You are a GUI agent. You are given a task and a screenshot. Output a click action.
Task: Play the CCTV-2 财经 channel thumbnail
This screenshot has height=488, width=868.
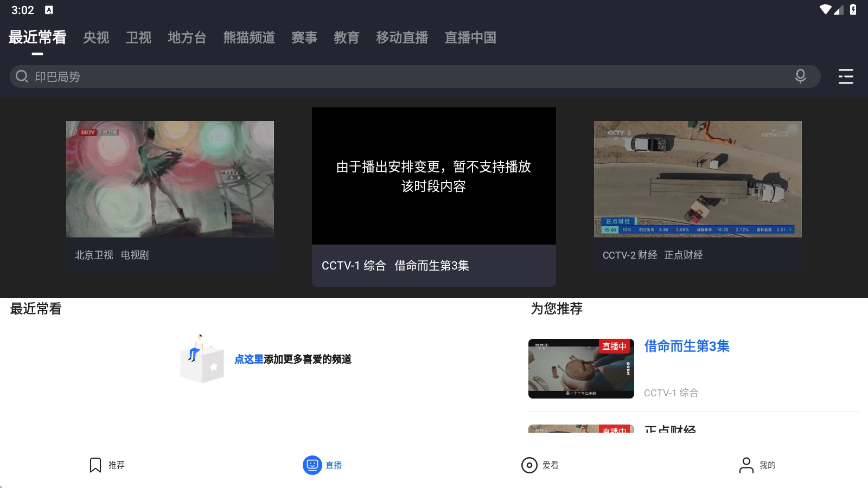coord(698,179)
